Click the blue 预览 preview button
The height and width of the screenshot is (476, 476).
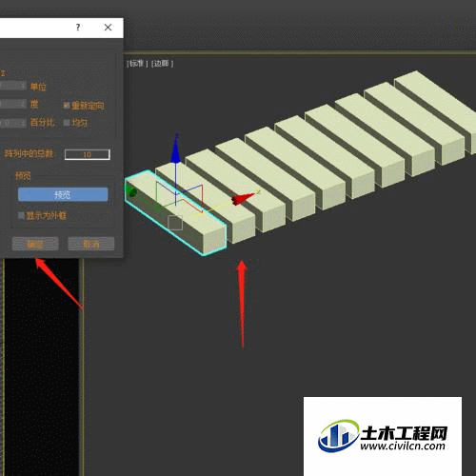pos(63,194)
